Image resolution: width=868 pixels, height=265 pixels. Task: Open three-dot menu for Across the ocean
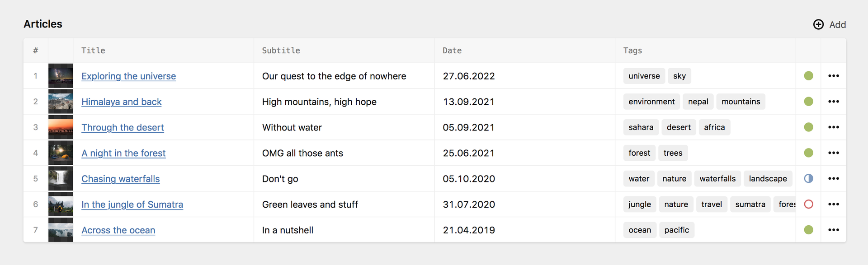pyautogui.click(x=834, y=230)
